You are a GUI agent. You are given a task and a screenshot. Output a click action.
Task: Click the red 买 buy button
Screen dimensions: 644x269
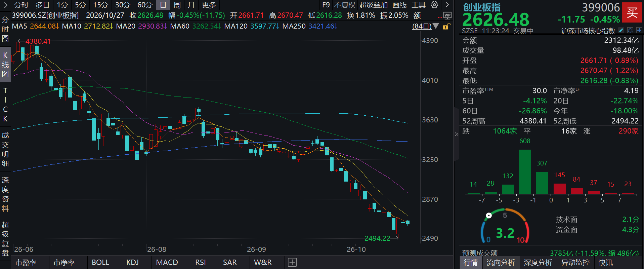tap(632, 13)
